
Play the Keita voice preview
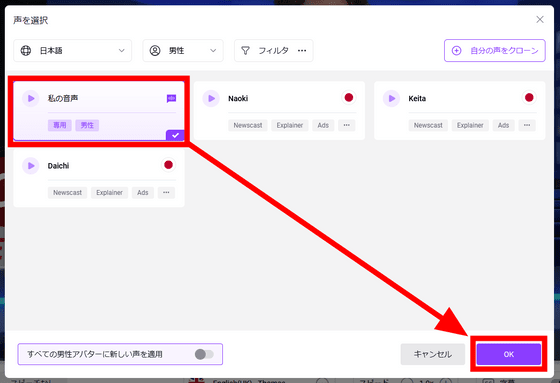pos(391,98)
